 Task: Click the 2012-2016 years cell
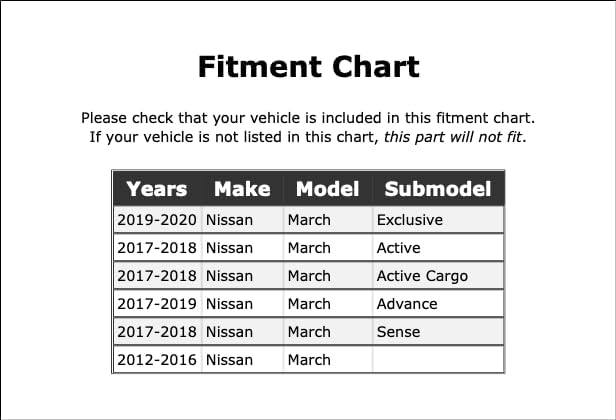click(x=157, y=360)
